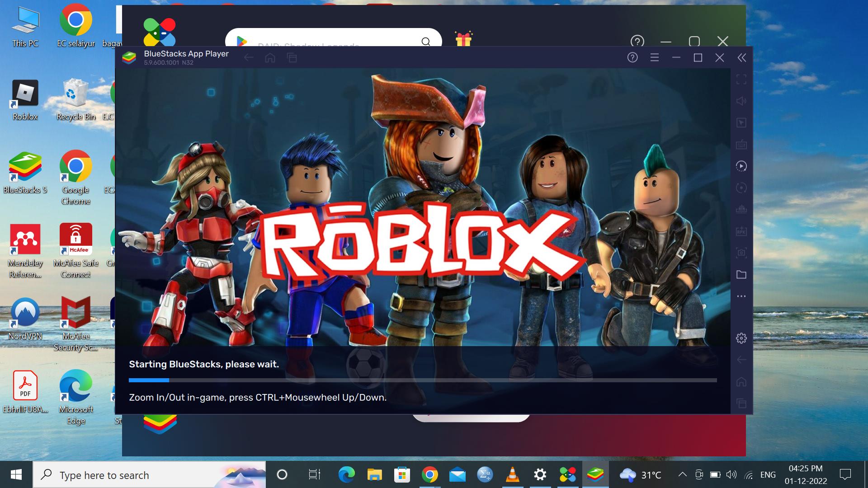
Task: Click the BlueStacks 5 taskbar icon
Action: [x=595, y=474]
